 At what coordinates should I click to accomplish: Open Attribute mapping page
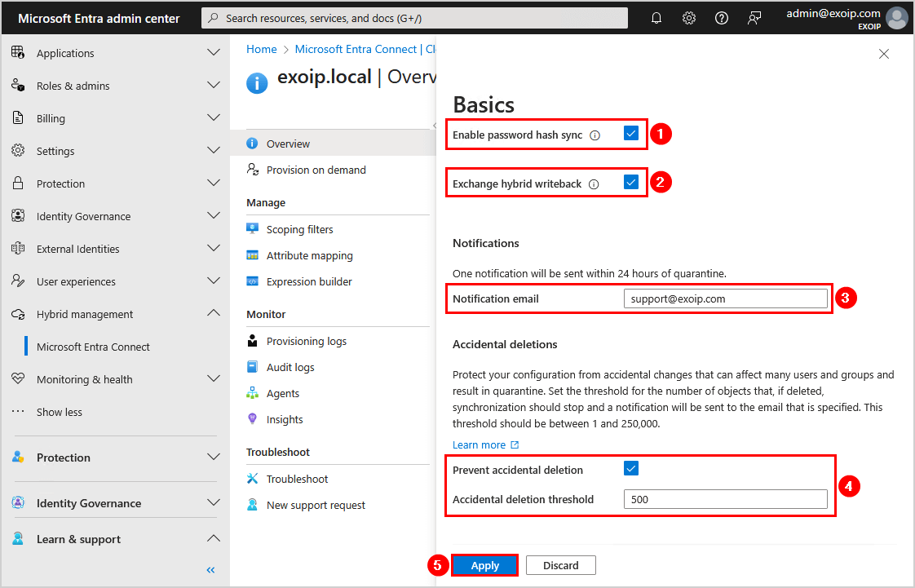[x=310, y=255]
